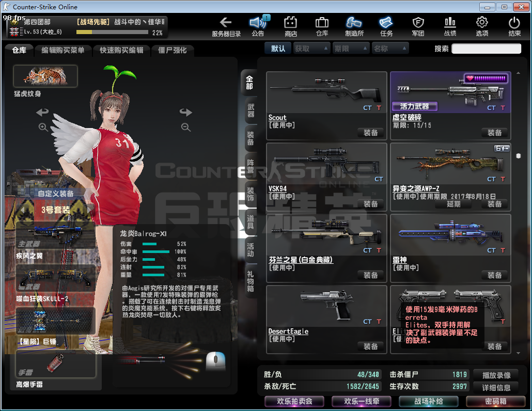
Task: Click 装备 button for 雷神
Action: [494, 275]
